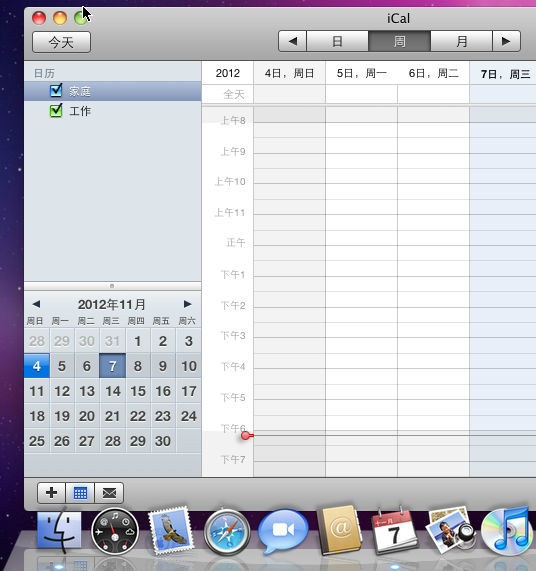536x571 pixels.
Task: Switch to 日 day view
Action: 338,41
